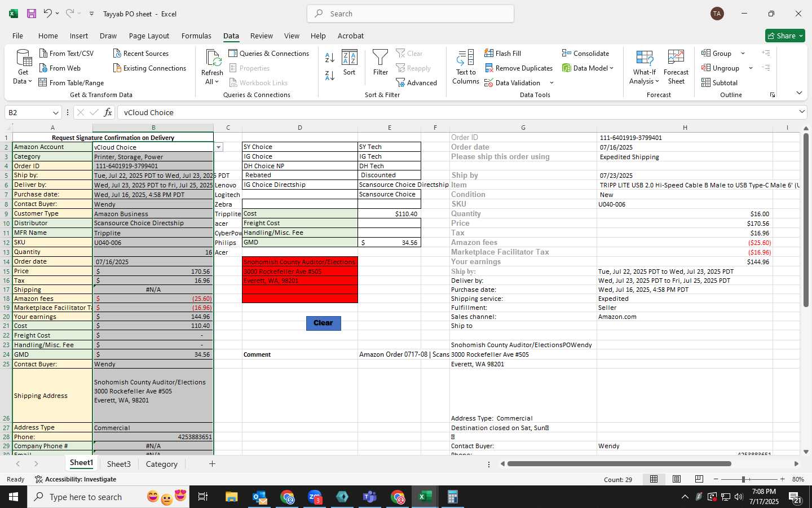Image resolution: width=812 pixels, height=508 pixels.
Task: Switch to Page Break Preview view
Action: 699,479
